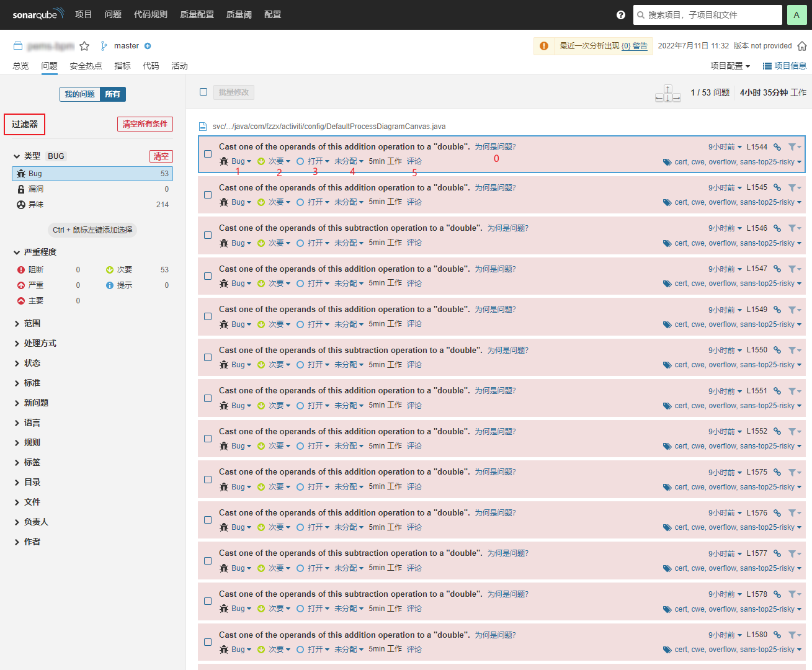The height and width of the screenshot is (670, 812).
Task: Open the 次要 severity dropdown on L1545
Action: pos(274,202)
